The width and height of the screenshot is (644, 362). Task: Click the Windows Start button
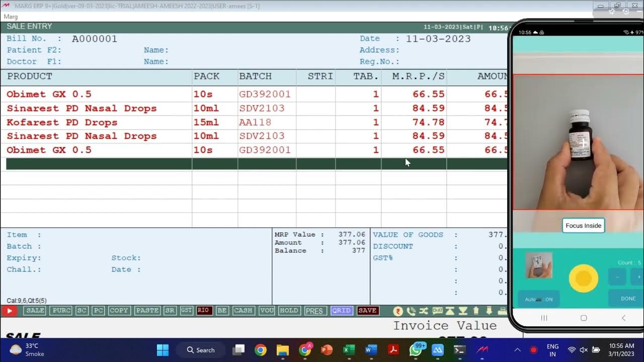(163, 350)
